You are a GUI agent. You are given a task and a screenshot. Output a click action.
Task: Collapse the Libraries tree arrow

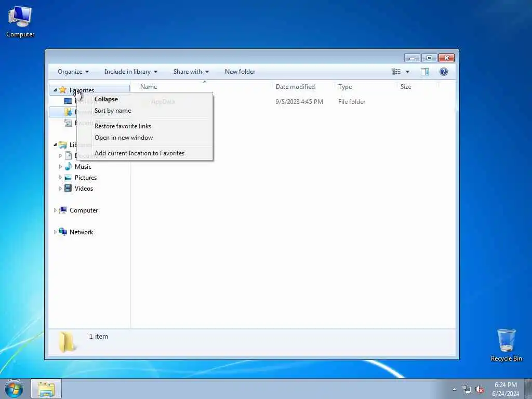coord(55,145)
